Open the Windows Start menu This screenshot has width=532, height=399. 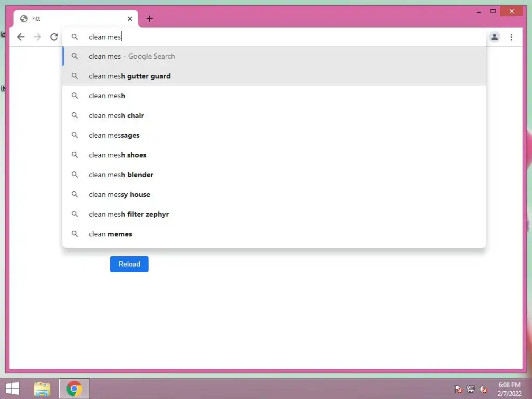[x=12, y=389]
